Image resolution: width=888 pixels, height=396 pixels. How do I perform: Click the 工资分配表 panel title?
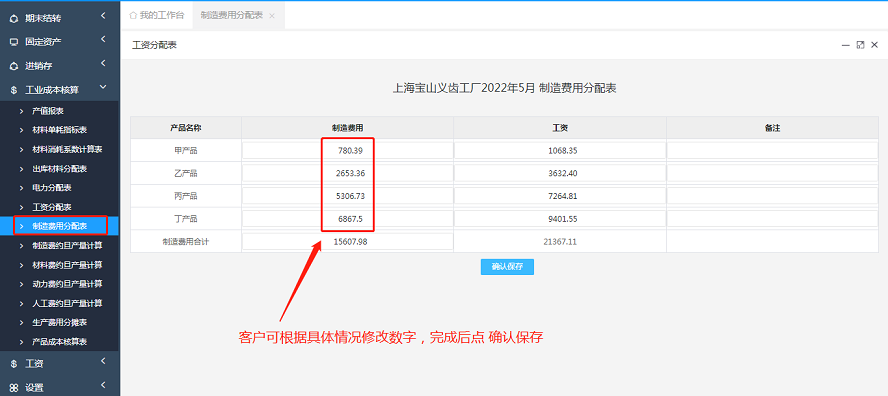(155, 45)
